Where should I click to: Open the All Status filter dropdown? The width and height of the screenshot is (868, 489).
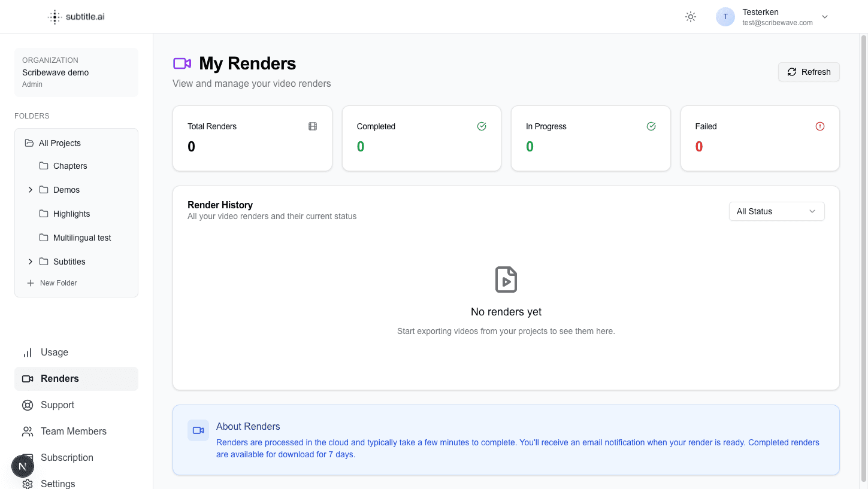(x=776, y=211)
